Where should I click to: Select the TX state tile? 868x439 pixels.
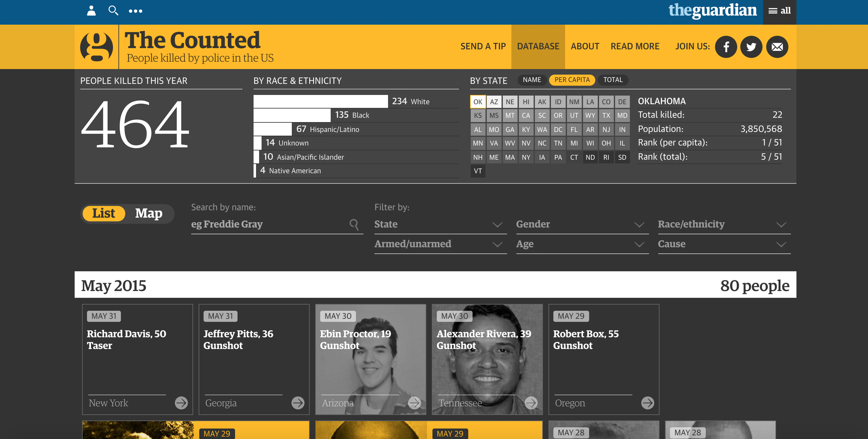[x=606, y=116]
